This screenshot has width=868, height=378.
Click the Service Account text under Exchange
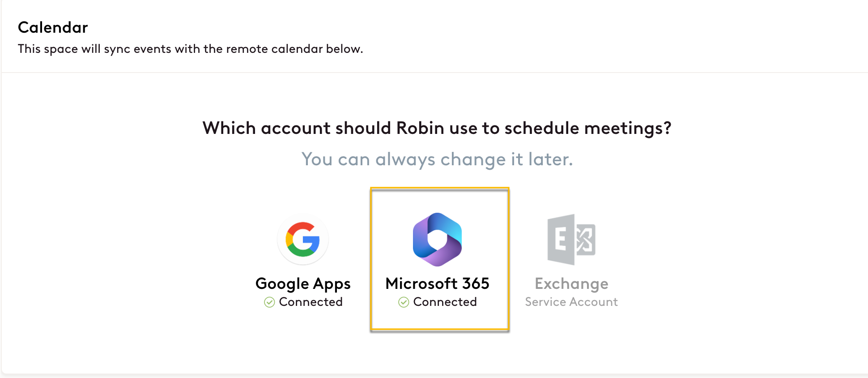click(571, 302)
